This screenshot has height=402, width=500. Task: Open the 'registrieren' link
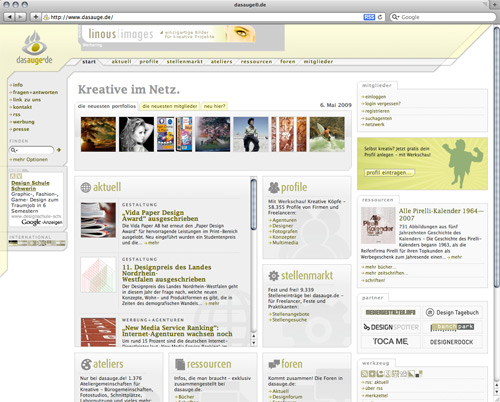pyautogui.click(x=377, y=111)
